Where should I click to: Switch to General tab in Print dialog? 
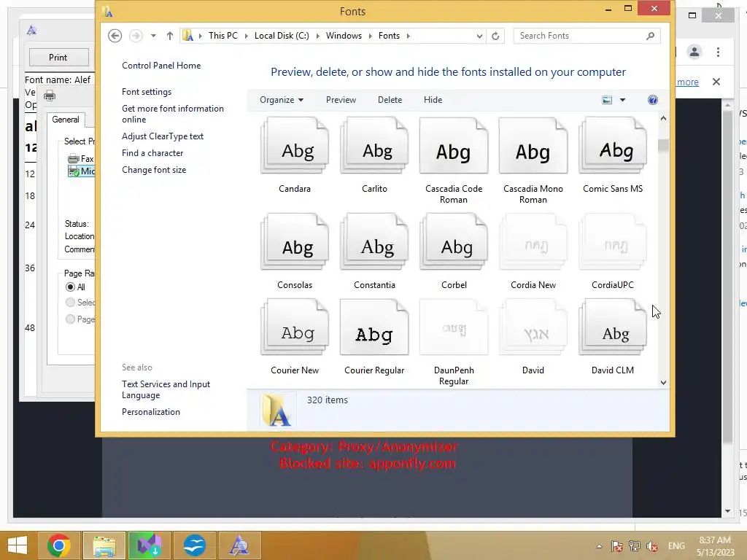66,120
